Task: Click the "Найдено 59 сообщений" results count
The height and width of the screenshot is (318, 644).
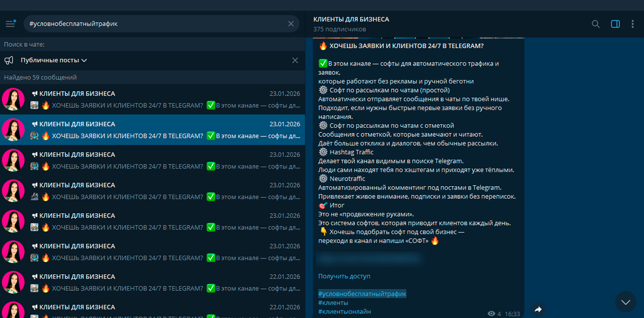Action: click(40, 77)
